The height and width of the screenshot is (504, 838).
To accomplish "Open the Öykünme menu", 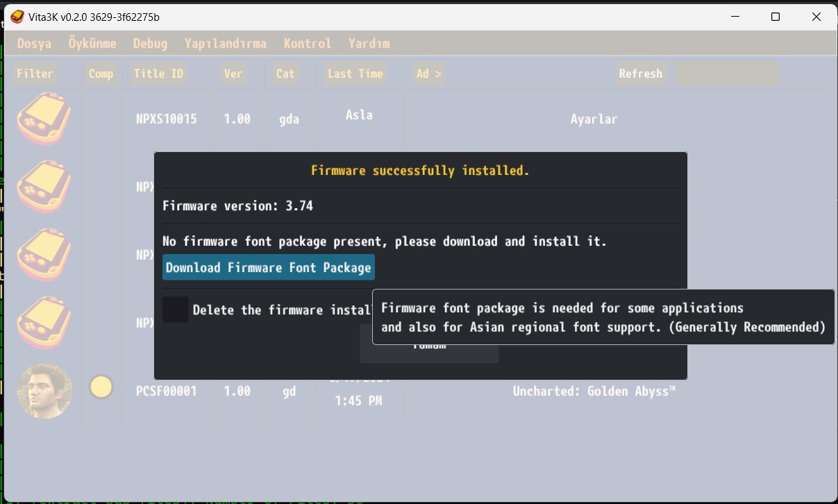I will (92, 43).
